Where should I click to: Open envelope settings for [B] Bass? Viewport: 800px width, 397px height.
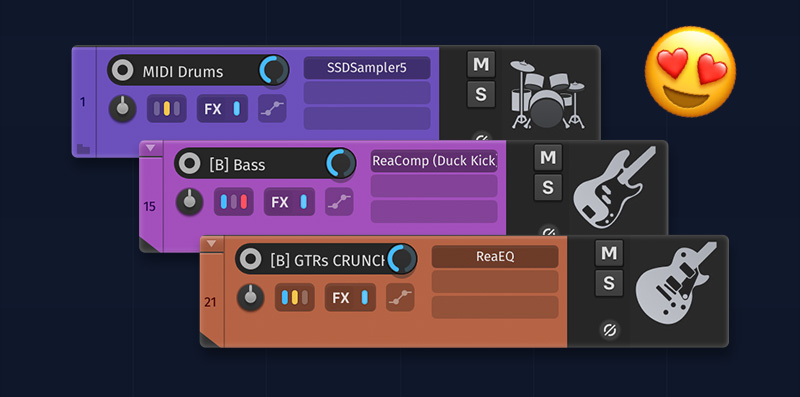pyautogui.click(x=339, y=202)
